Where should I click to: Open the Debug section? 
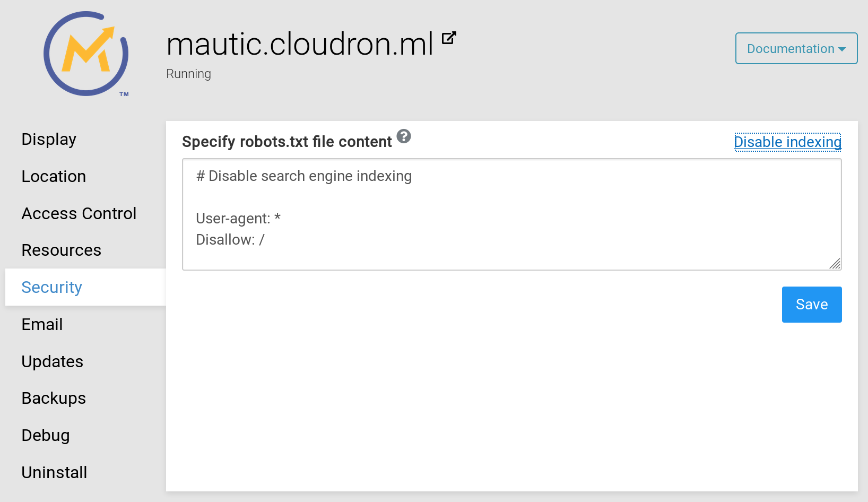click(46, 435)
